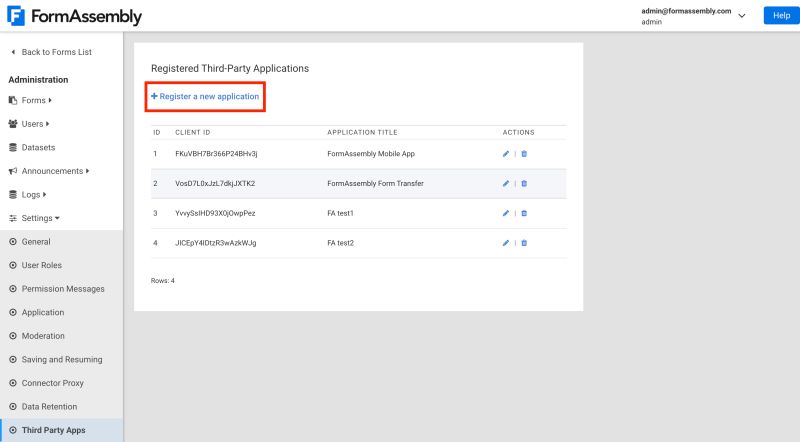The image size is (800, 442).
Task: Select client ID YvvySsIHD93X0jOwpPez
Action: coord(215,213)
